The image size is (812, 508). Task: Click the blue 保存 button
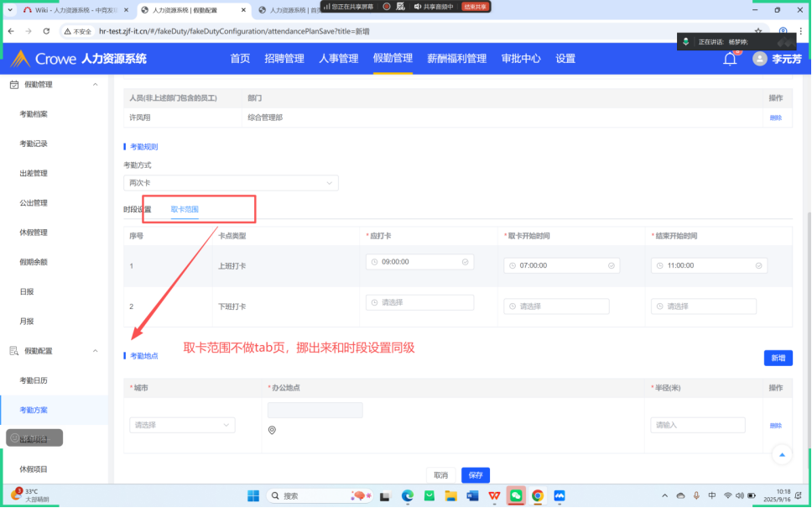point(476,475)
